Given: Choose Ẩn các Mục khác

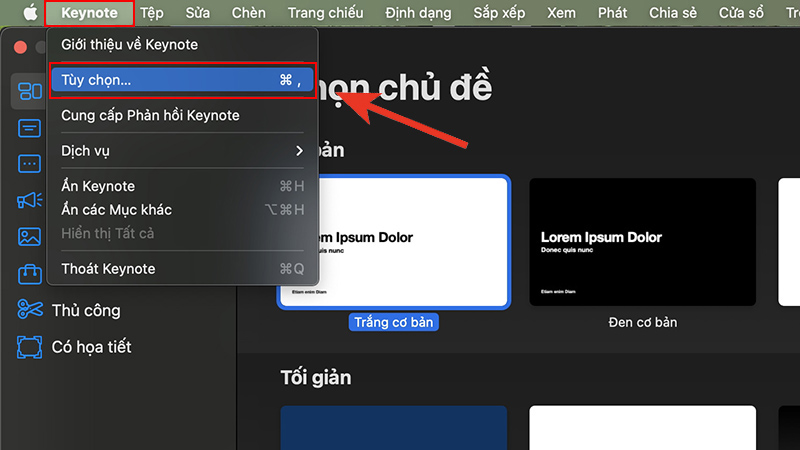Looking at the screenshot, I should pos(182,210).
